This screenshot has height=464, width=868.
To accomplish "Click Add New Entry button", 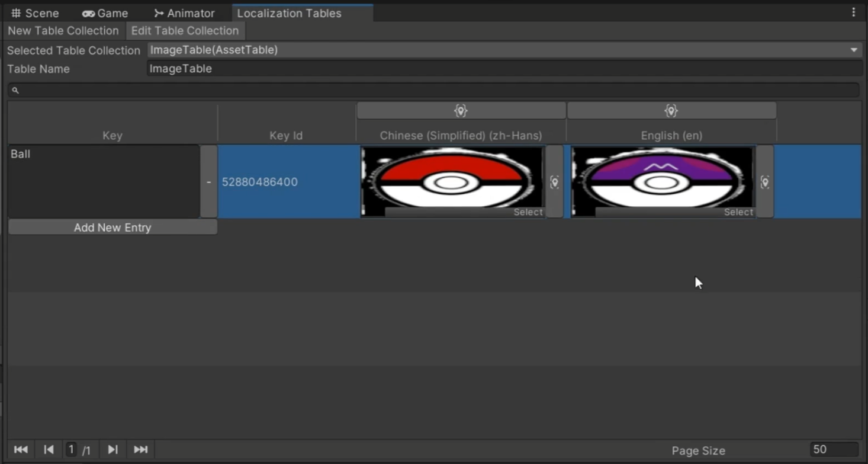I will (112, 228).
